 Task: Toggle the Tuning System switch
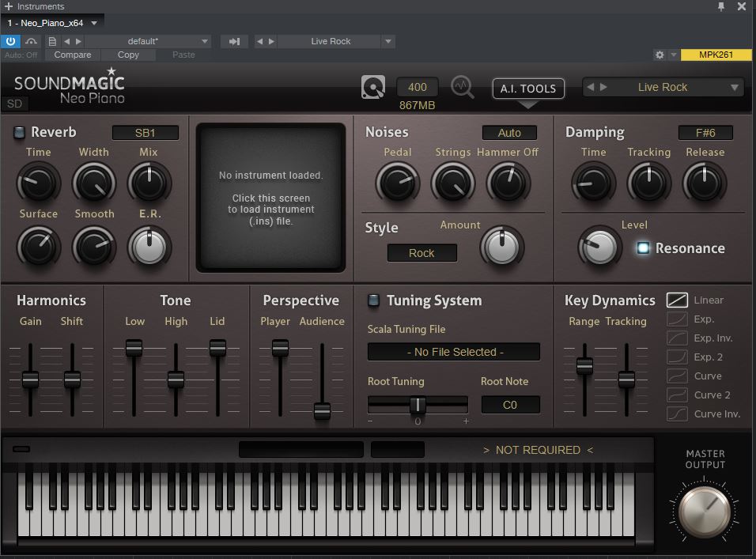374,300
